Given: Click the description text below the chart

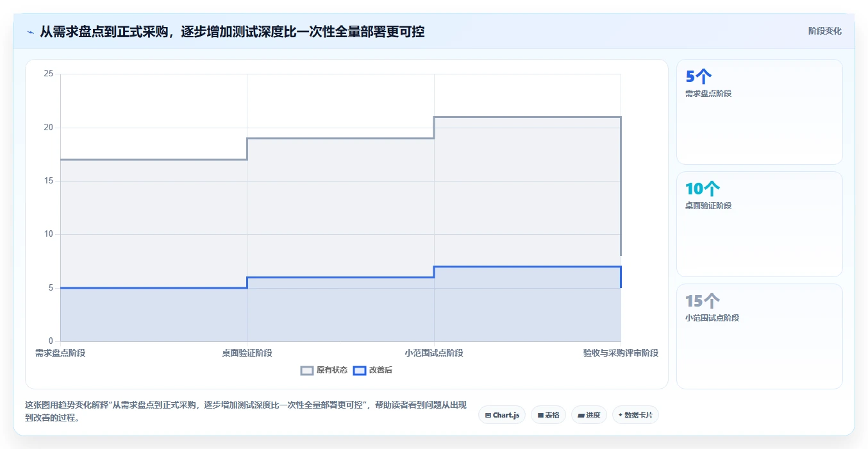Looking at the screenshot, I should (x=246, y=411).
